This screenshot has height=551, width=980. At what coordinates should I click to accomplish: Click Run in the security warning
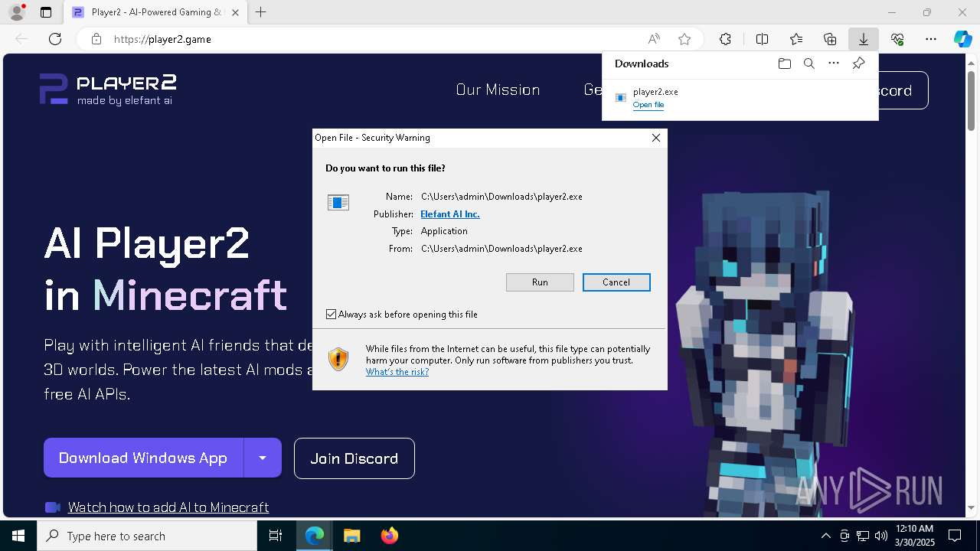[x=540, y=282]
